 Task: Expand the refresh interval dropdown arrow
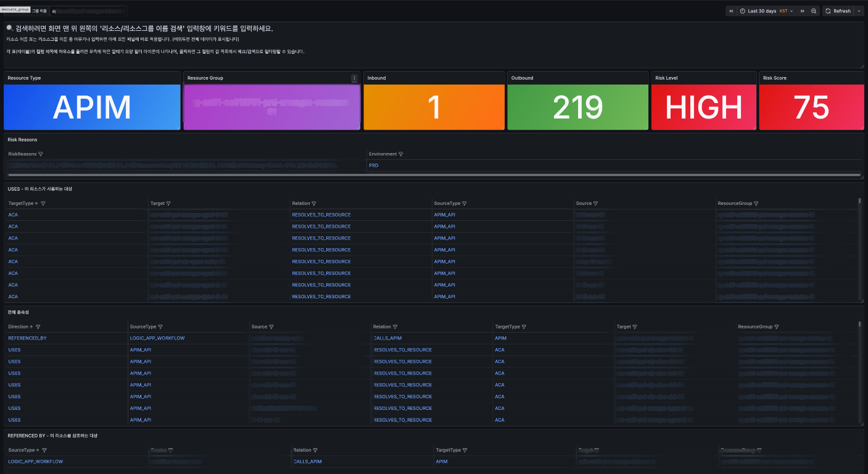coord(859,11)
